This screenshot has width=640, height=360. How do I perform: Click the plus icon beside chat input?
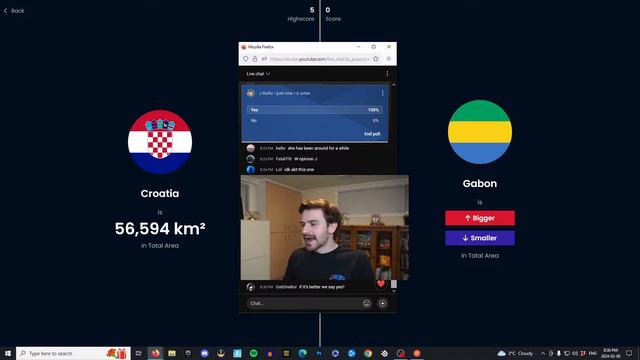click(x=382, y=303)
